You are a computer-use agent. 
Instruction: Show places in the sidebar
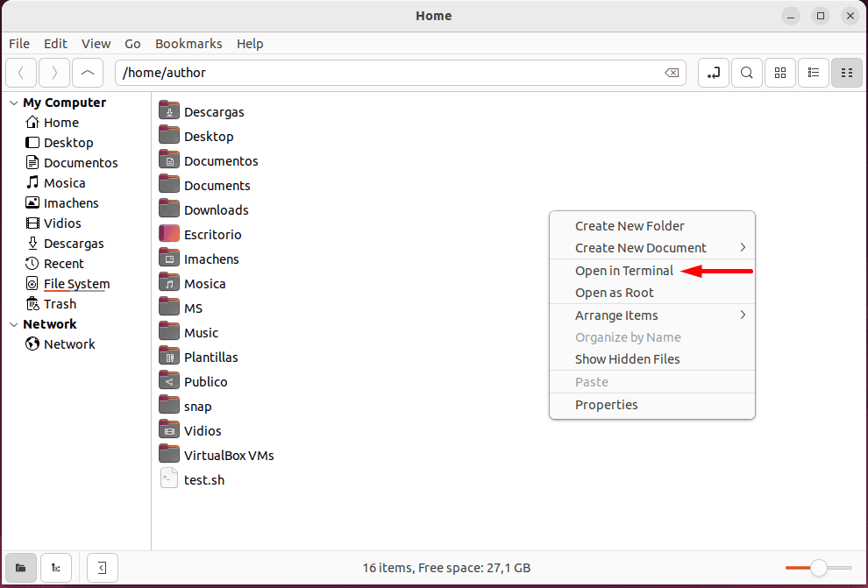tap(21, 568)
